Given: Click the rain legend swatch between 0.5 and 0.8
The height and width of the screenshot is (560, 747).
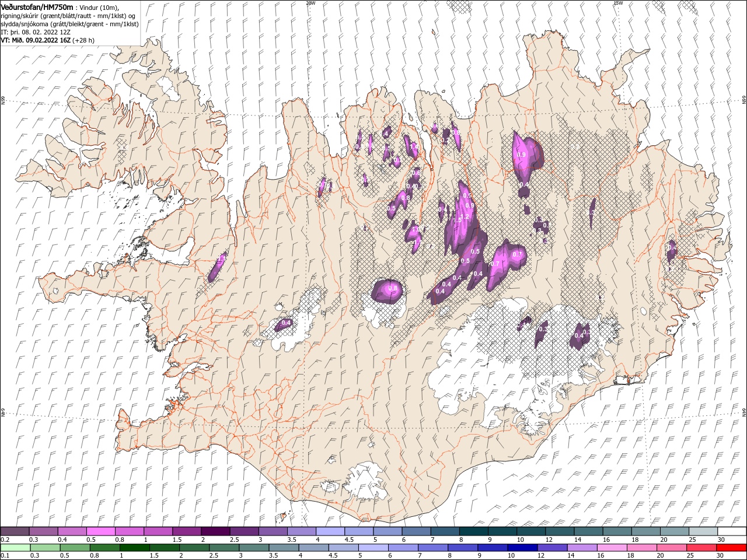Looking at the screenshot, I should pos(75,548).
